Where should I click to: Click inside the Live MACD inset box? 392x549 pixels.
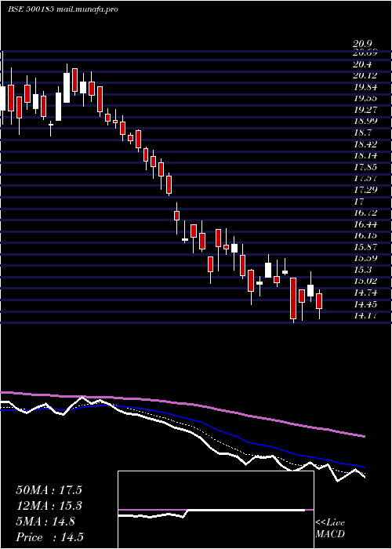216,510
